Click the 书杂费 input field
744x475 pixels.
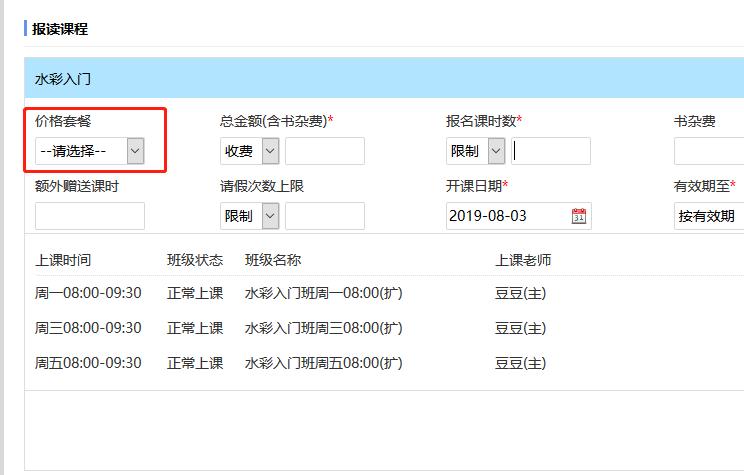click(708, 151)
